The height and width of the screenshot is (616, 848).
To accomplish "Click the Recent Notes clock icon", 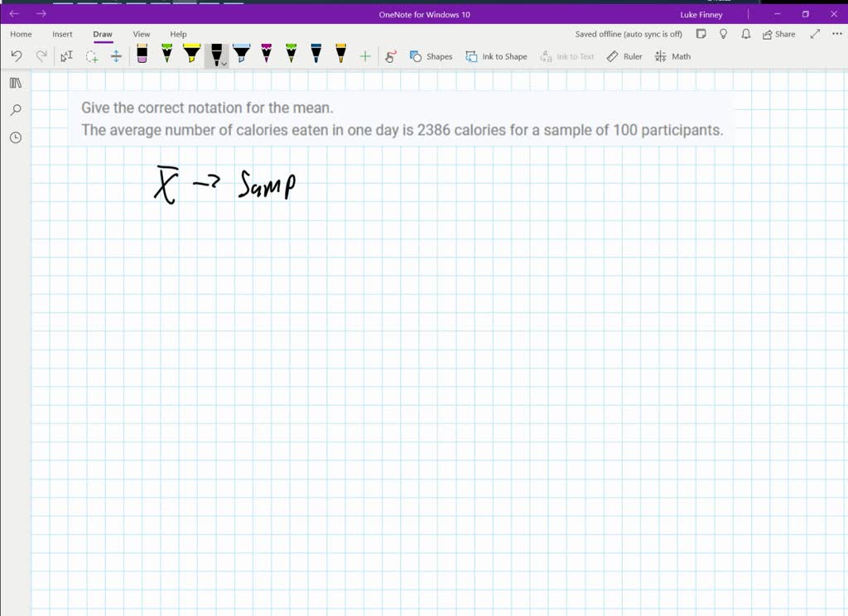I will pyautogui.click(x=15, y=137).
